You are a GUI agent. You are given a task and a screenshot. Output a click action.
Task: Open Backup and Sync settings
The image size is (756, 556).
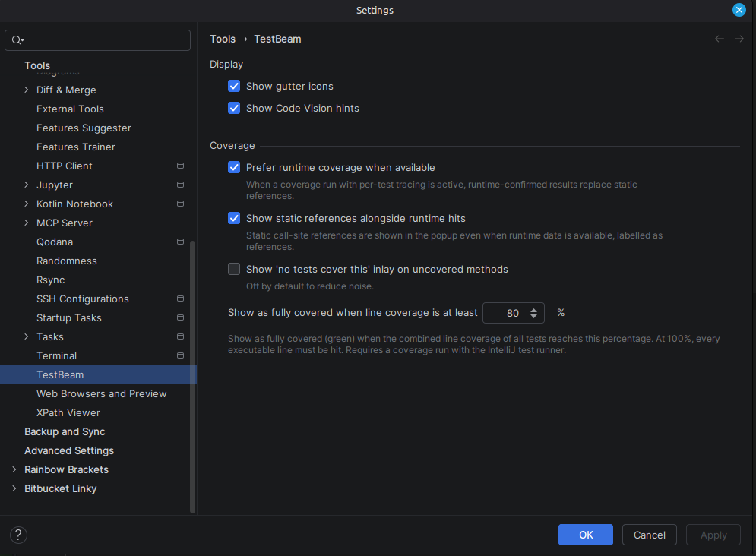[65, 431]
